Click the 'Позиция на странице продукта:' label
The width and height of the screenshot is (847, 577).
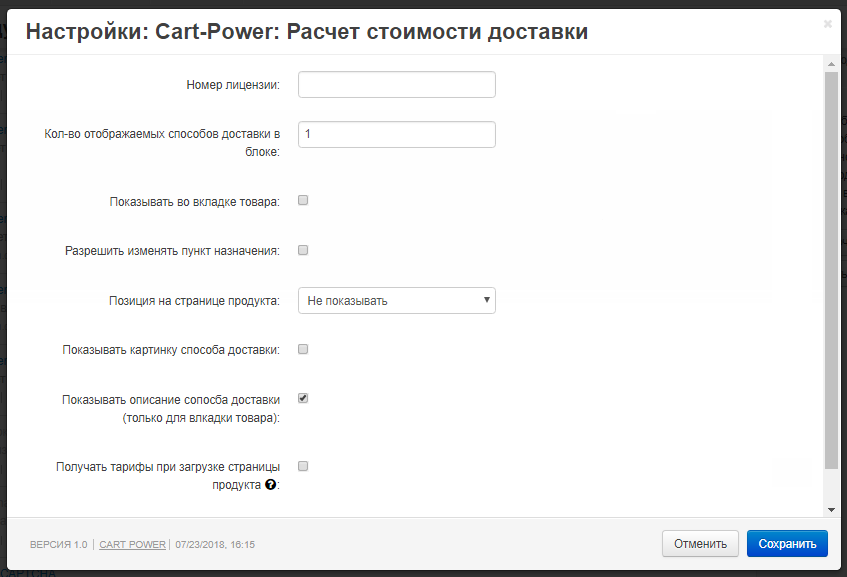[x=194, y=301]
